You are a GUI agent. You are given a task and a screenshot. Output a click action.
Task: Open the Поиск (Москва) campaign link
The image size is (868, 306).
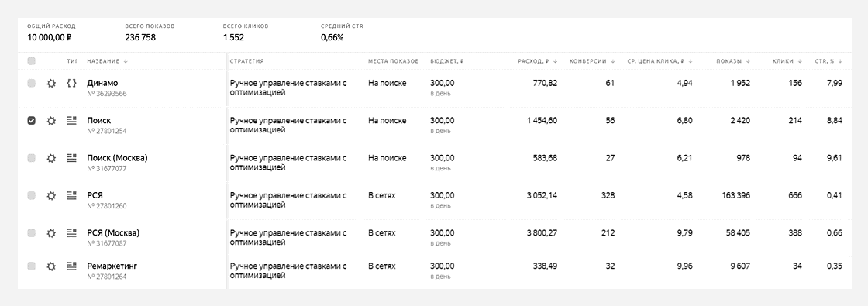(x=117, y=158)
